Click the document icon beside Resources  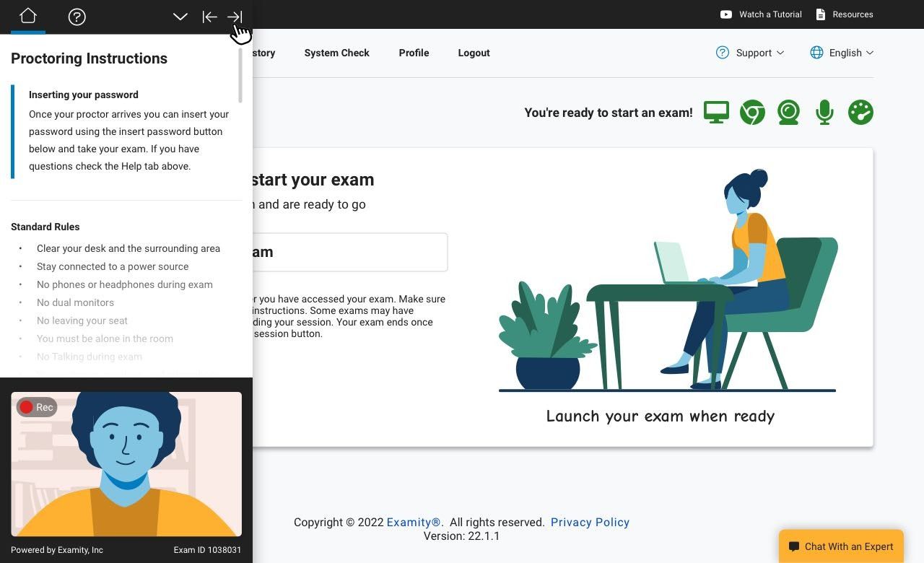821,14
